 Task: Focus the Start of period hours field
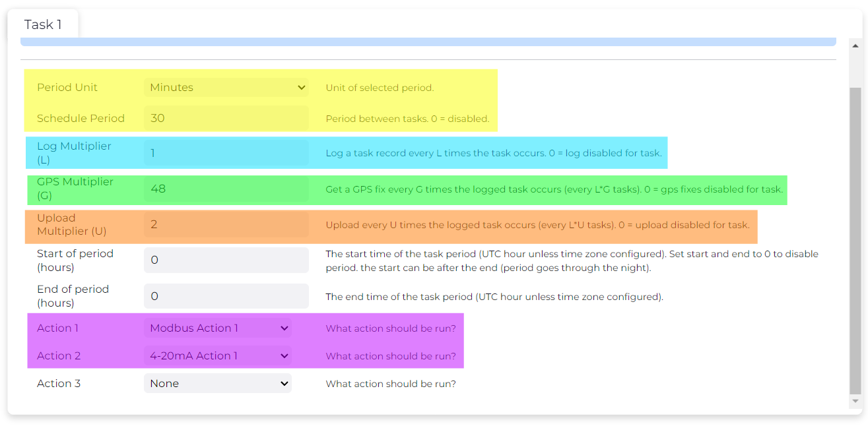[x=226, y=260]
